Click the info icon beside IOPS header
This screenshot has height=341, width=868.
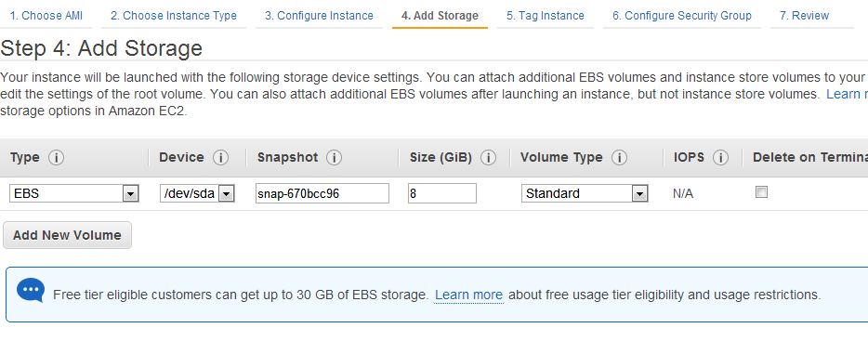tap(720, 158)
